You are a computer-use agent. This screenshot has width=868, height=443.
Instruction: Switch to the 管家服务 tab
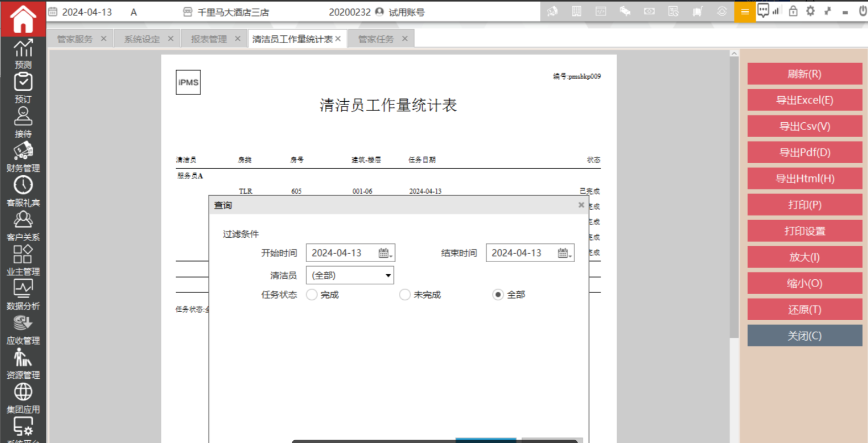tap(75, 39)
